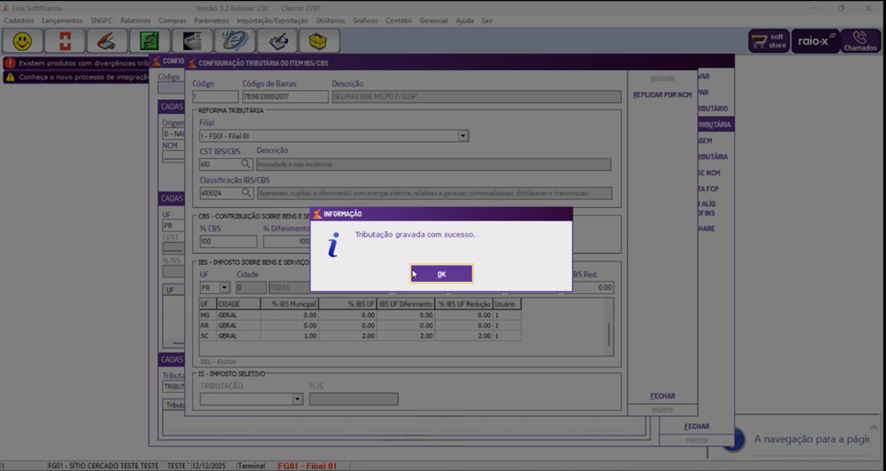
Task: Click the 'DEL - Excluir' hint text
Action: tap(218, 362)
